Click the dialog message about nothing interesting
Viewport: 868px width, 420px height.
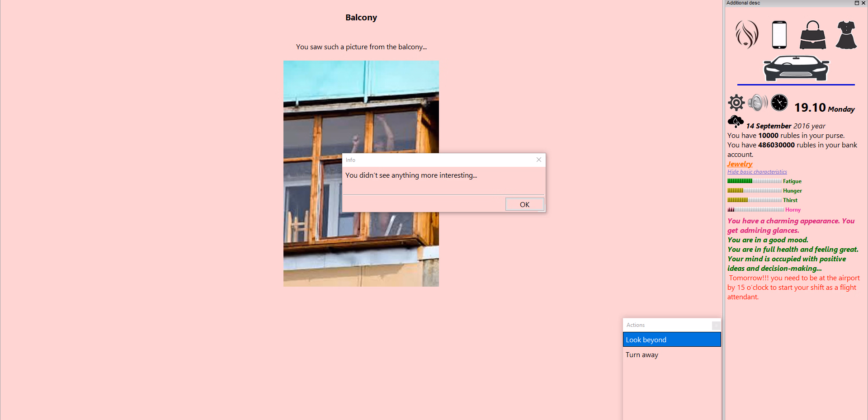(411, 175)
